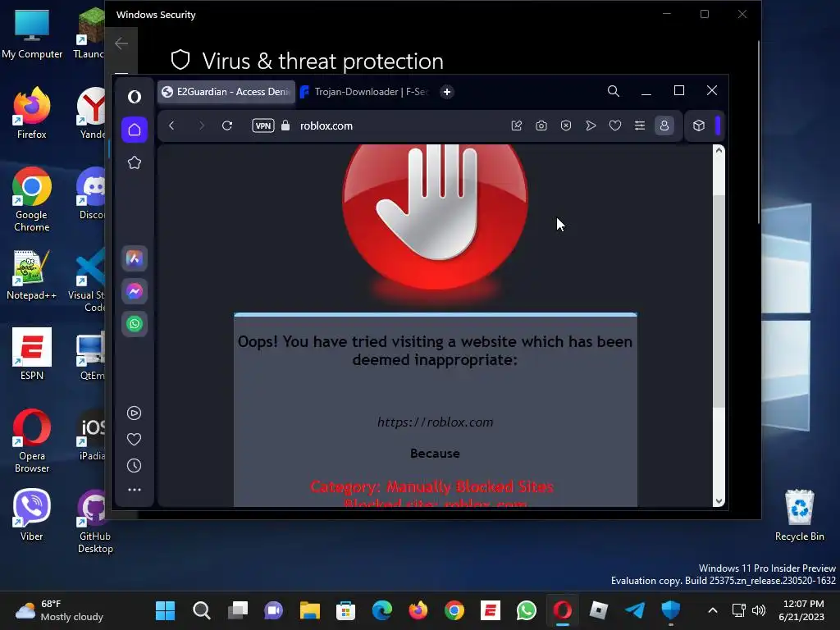Open ESPN desktop shortcut
The image size is (840, 630).
(x=32, y=354)
